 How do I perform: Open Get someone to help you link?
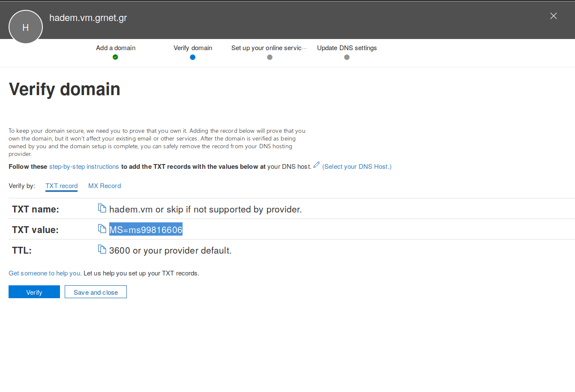[45, 273]
